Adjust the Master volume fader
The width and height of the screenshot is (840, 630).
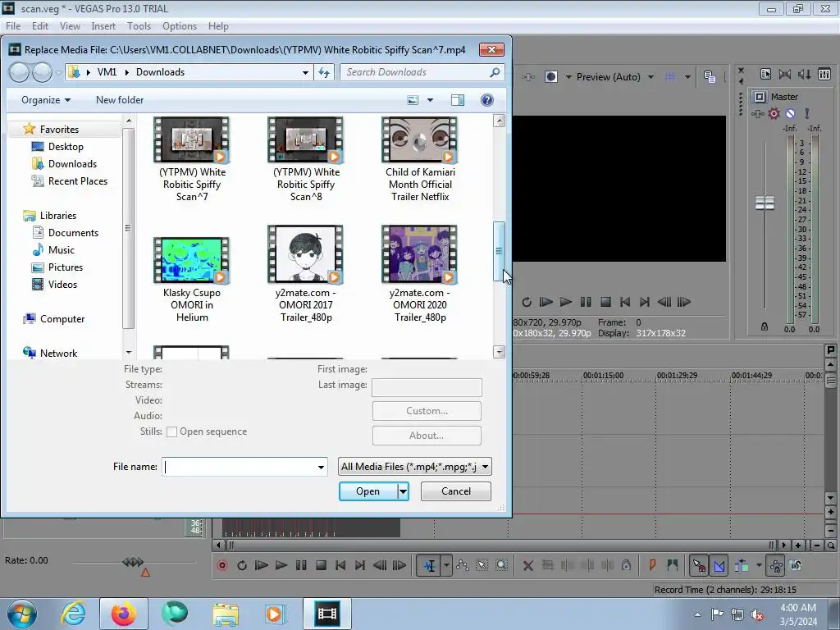click(765, 203)
